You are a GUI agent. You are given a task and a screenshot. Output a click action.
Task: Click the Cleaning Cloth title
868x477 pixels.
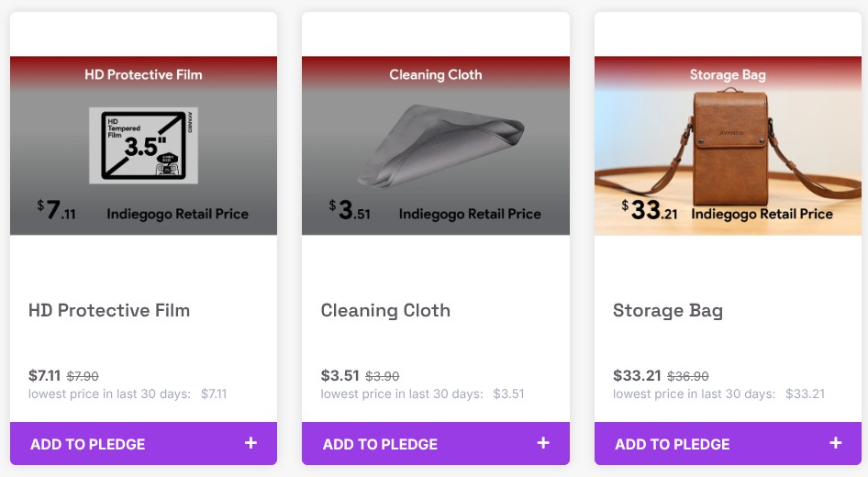(x=385, y=310)
